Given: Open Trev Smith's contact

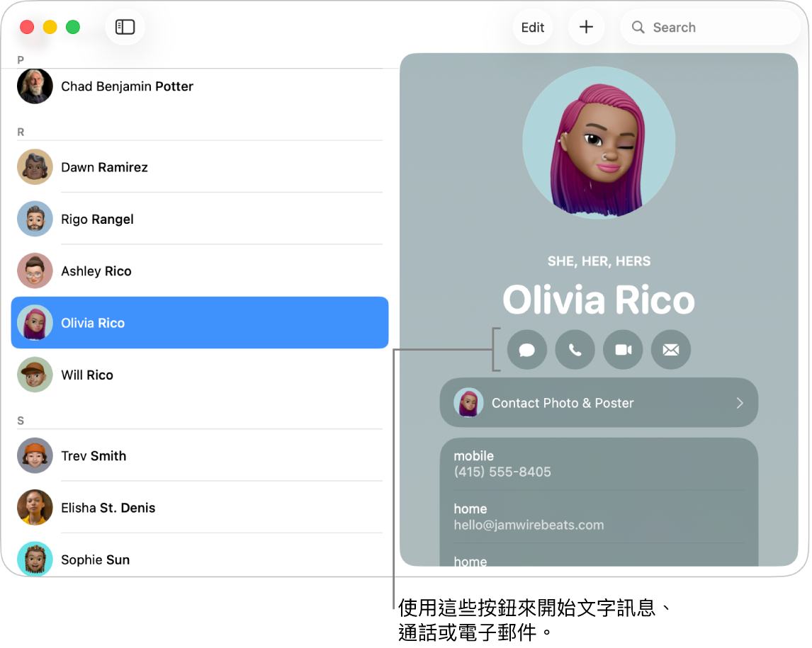Looking at the screenshot, I should pyautogui.click(x=200, y=457).
